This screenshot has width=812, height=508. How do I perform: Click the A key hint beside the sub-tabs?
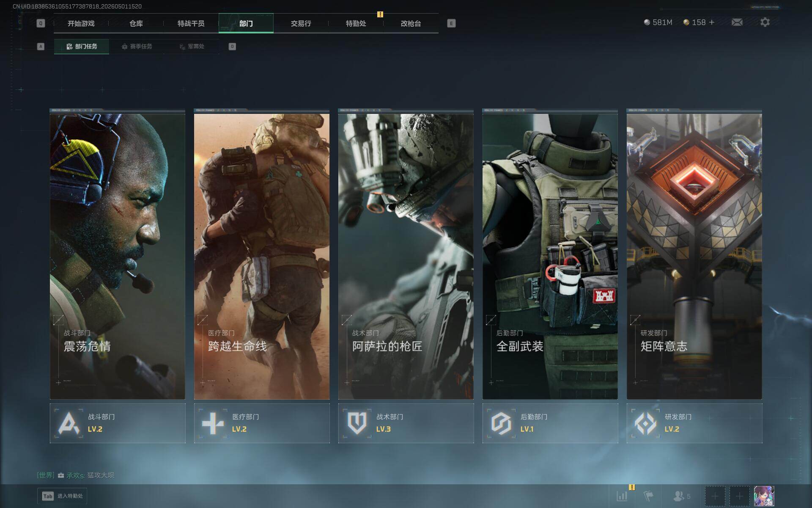click(x=41, y=47)
